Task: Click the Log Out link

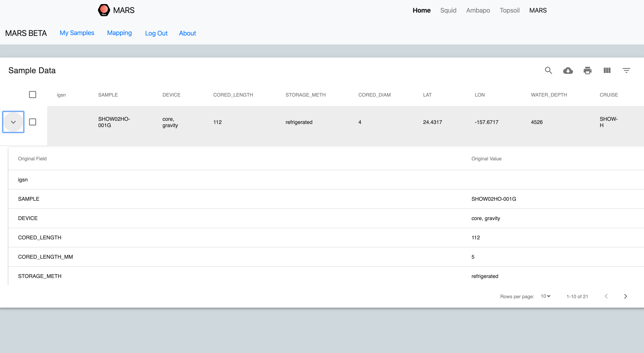Action: (156, 33)
